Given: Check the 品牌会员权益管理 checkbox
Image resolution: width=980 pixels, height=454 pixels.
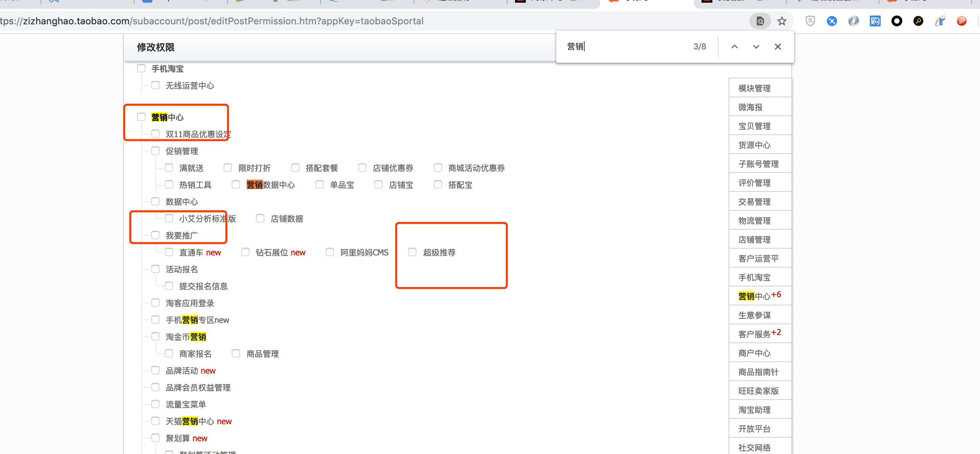Looking at the screenshot, I should 155,387.
